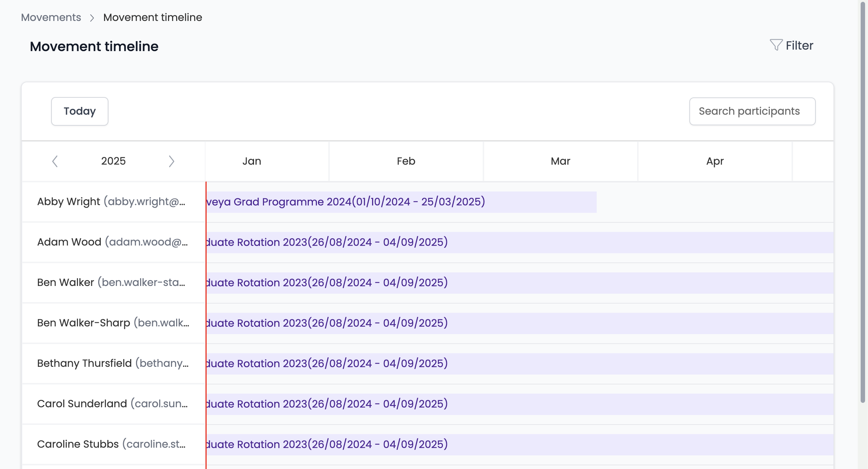The height and width of the screenshot is (469, 868).
Task: Click the 2025 year label
Action: (x=113, y=161)
